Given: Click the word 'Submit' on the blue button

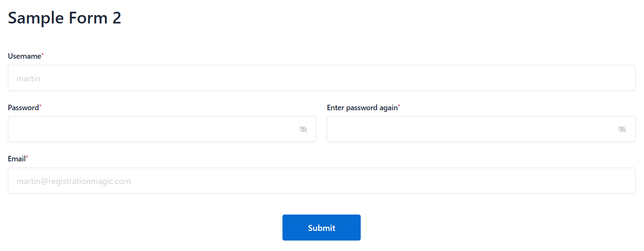Looking at the screenshot, I should coord(321,228).
